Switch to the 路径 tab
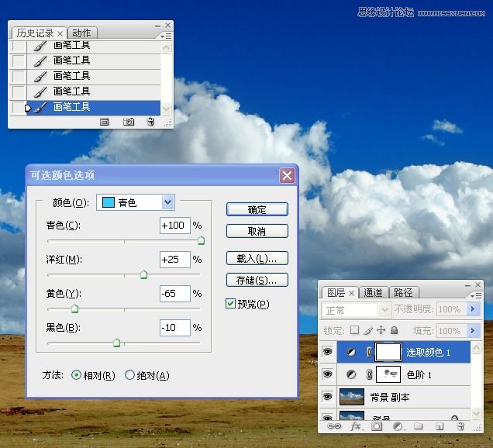 (x=403, y=293)
